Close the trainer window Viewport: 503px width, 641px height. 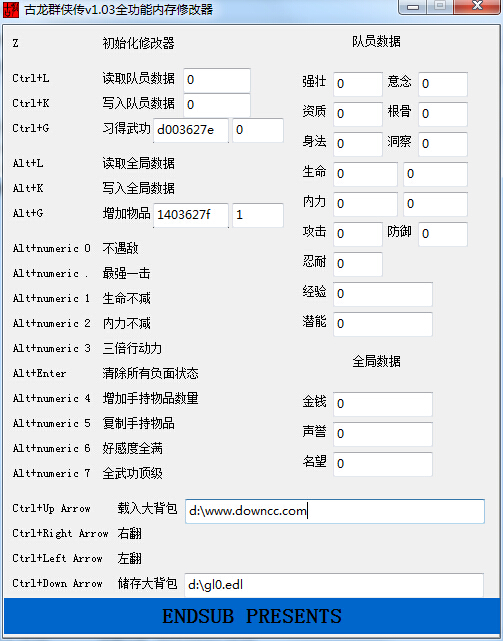click(x=477, y=6)
